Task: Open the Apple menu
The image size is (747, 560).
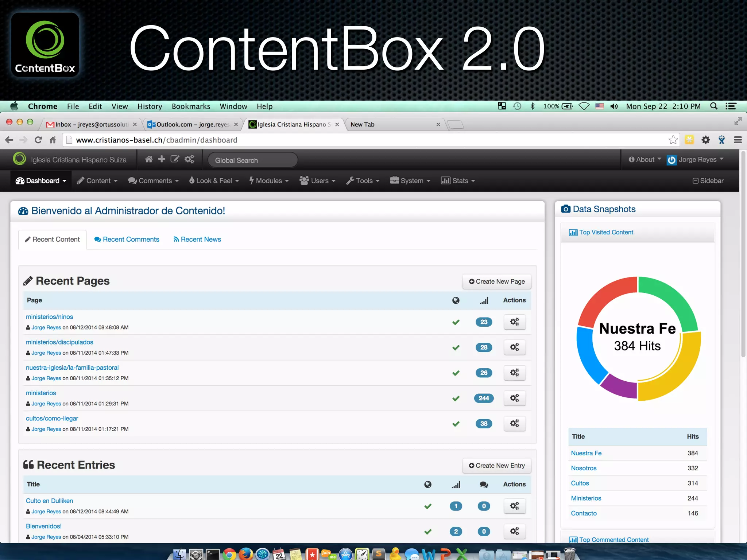Action: 15,106
